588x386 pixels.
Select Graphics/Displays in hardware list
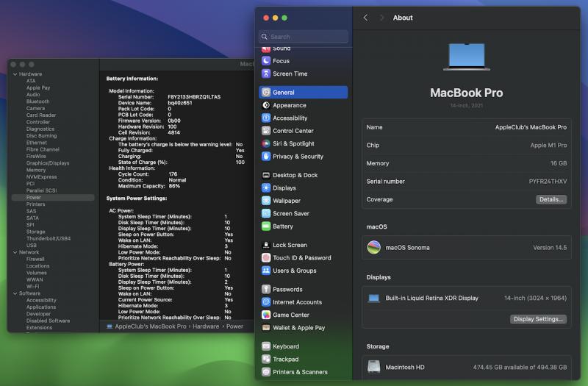[x=48, y=163]
